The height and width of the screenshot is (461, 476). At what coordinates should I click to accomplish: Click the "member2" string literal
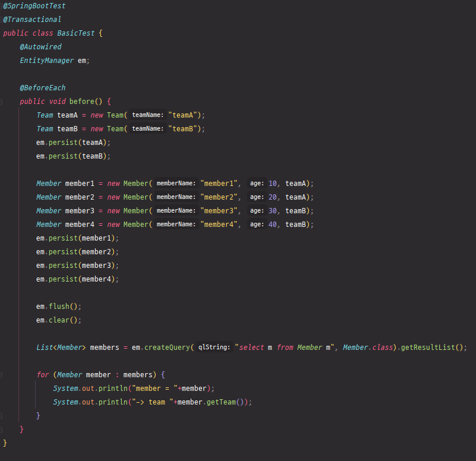[x=219, y=197]
